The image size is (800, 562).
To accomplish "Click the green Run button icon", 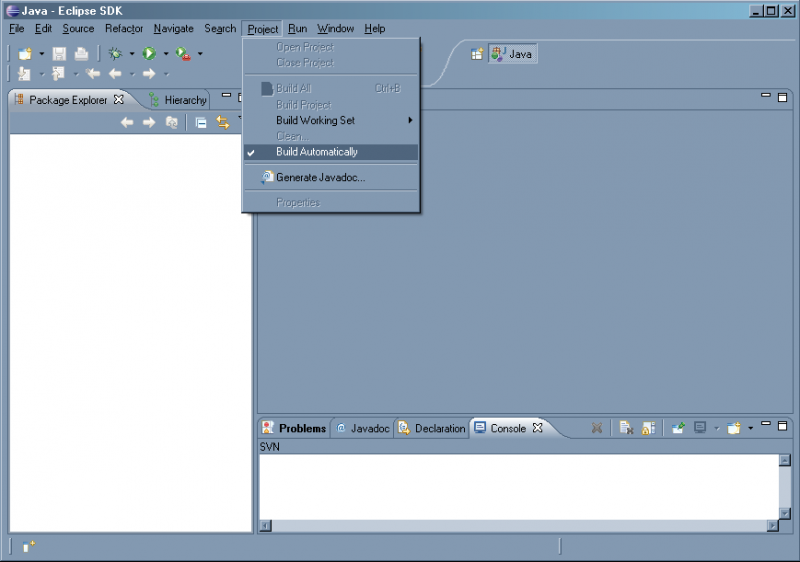I will point(149,54).
